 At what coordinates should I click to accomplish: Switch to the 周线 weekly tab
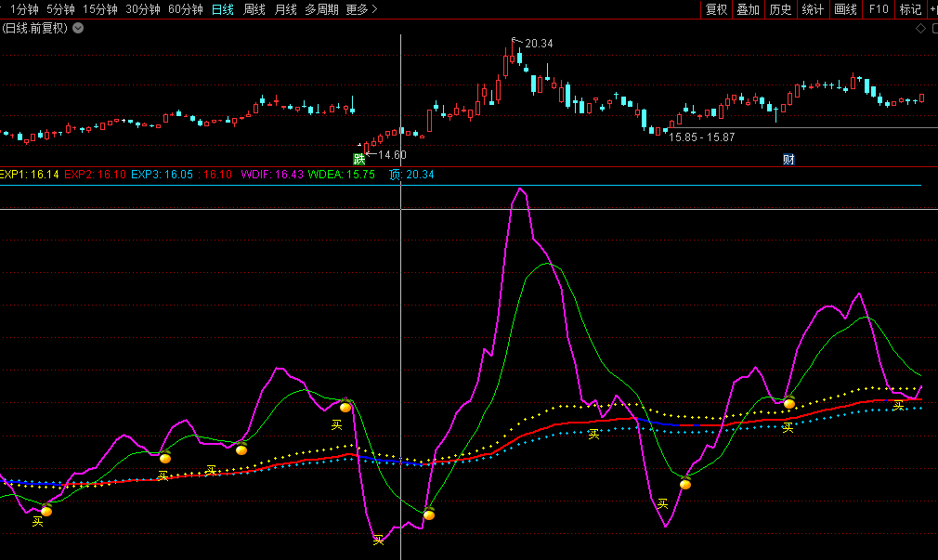pos(254,9)
